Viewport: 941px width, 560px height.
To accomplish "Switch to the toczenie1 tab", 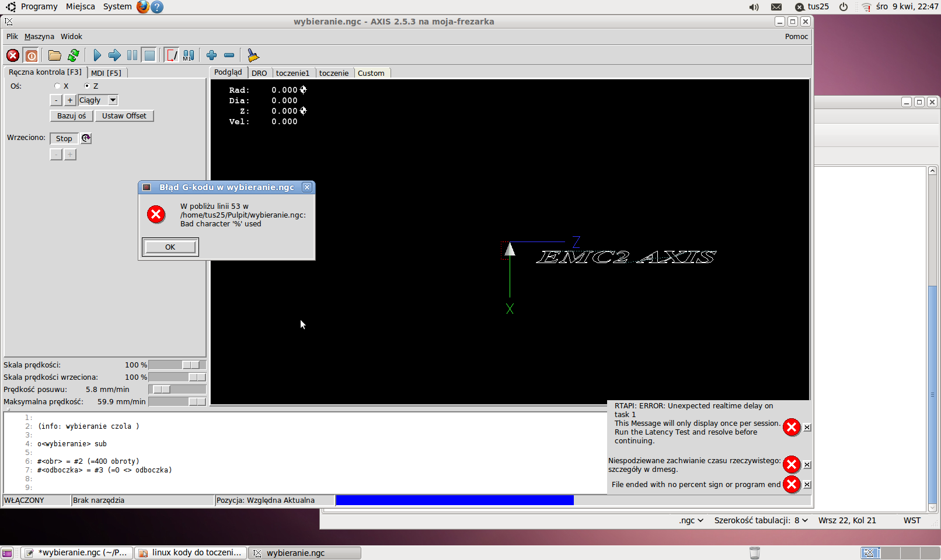I will 292,73.
